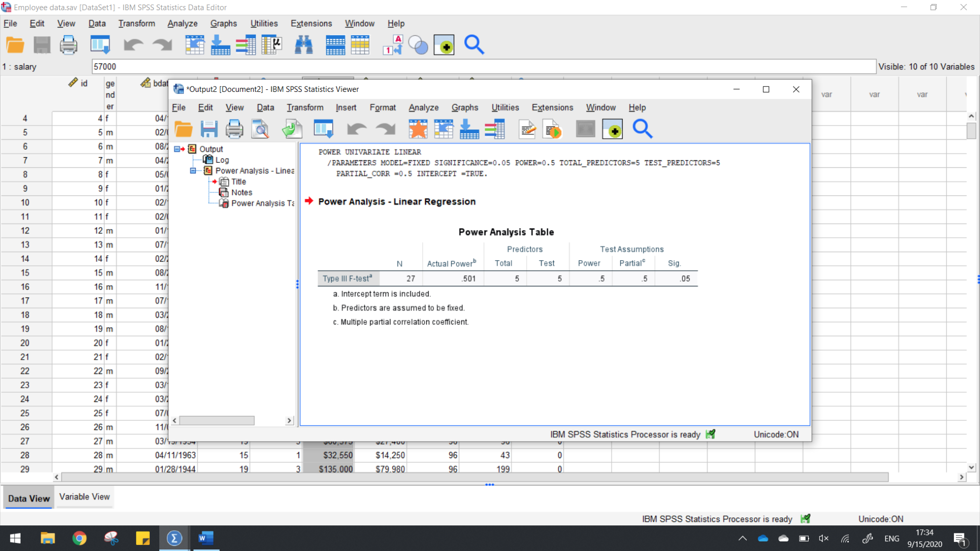Use the Select Cases Venn diagram icon

tap(419, 45)
